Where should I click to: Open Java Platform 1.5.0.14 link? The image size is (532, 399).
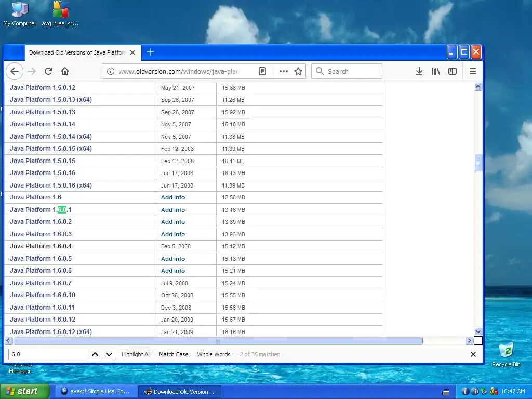[x=43, y=124]
